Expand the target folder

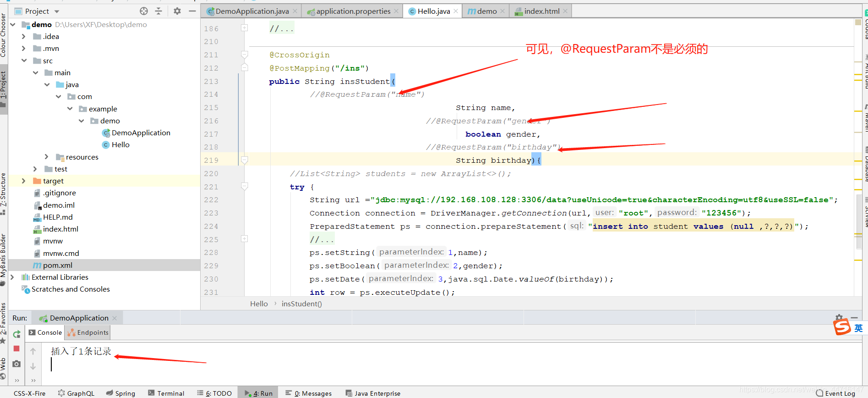click(24, 181)
